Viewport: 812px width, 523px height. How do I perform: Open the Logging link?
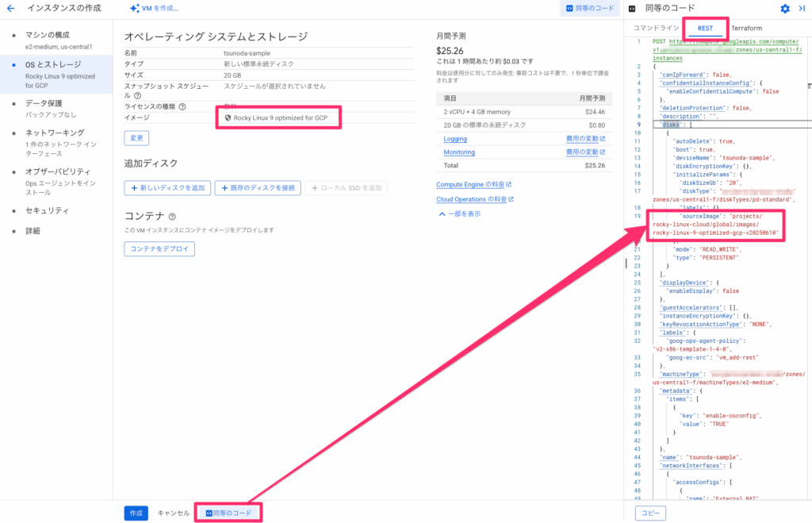(x=454, y=139)
